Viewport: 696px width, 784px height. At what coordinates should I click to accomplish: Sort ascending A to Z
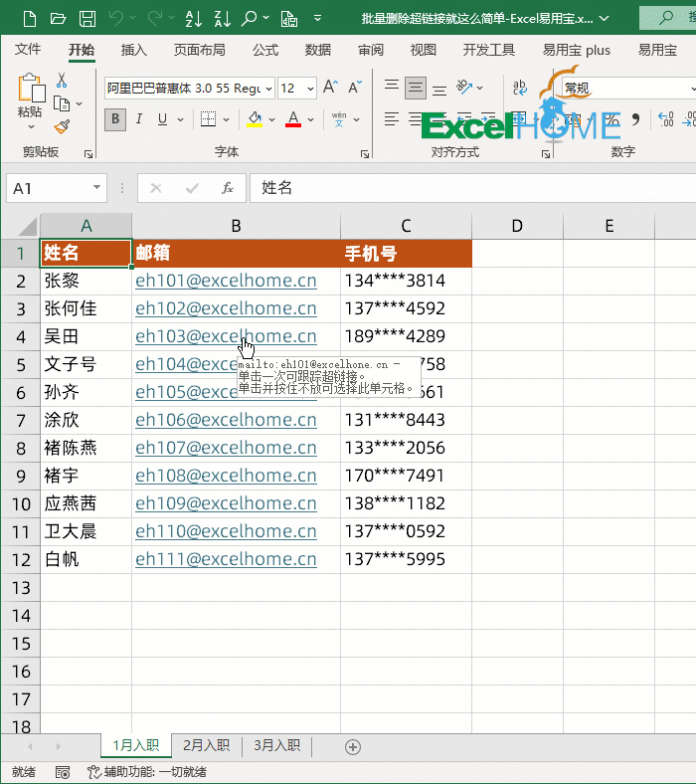[x=193, y=19]
